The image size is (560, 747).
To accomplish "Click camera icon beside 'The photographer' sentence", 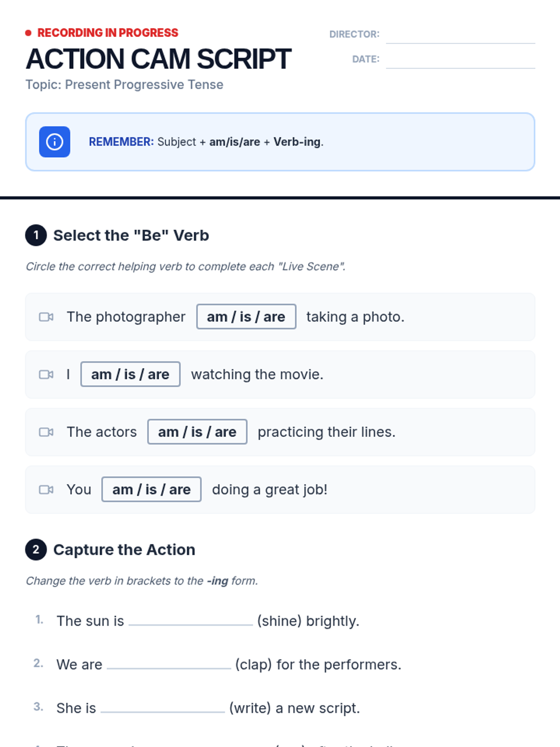I will (x=46, y=317).
